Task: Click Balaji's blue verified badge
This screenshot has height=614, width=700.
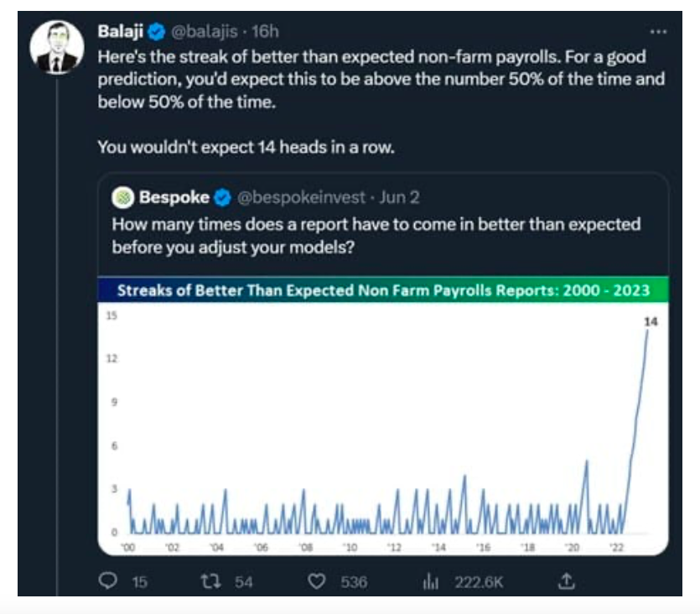Action: click(156, 32)
